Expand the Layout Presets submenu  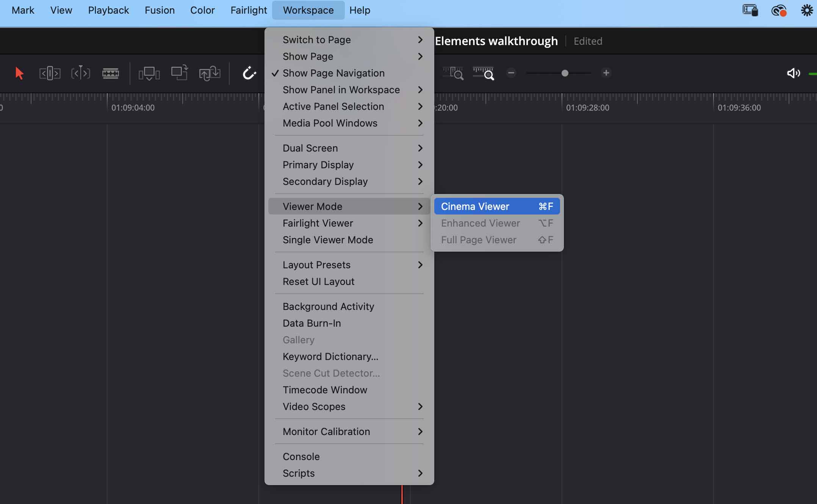click(349, 265)
